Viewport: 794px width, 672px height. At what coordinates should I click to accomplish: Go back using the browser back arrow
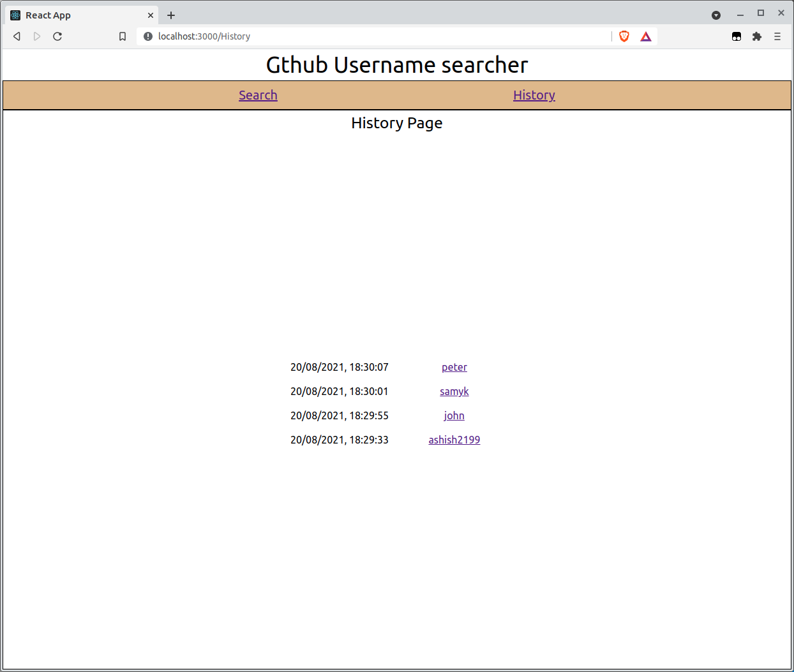click(x=17, y=36)
